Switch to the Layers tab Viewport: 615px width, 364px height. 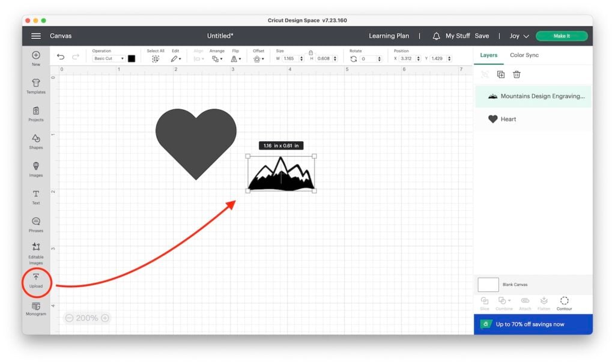[488, 55]
